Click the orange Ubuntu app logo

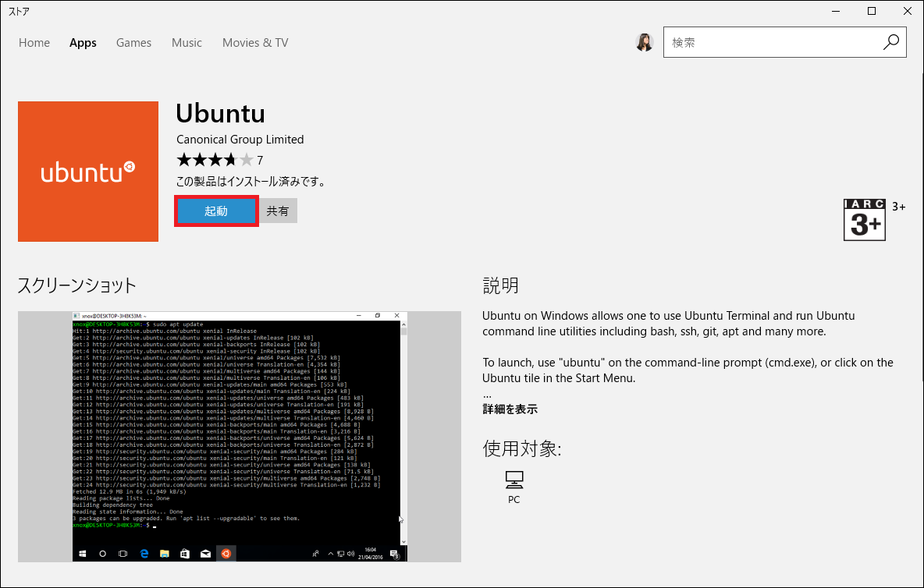pos(88,172)
